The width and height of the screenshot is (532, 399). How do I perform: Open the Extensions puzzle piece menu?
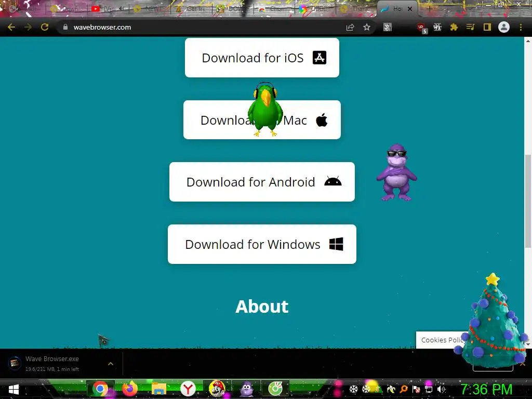[454, 27]
